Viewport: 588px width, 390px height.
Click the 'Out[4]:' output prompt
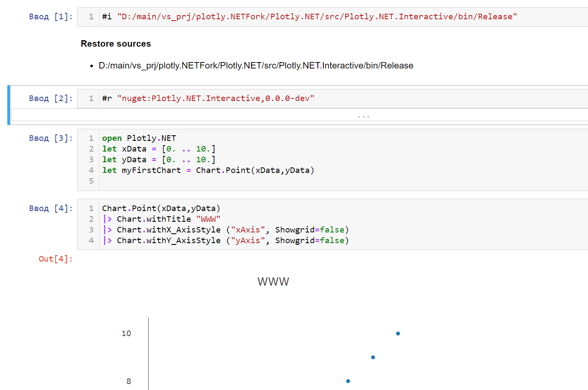tap(56, 259)
